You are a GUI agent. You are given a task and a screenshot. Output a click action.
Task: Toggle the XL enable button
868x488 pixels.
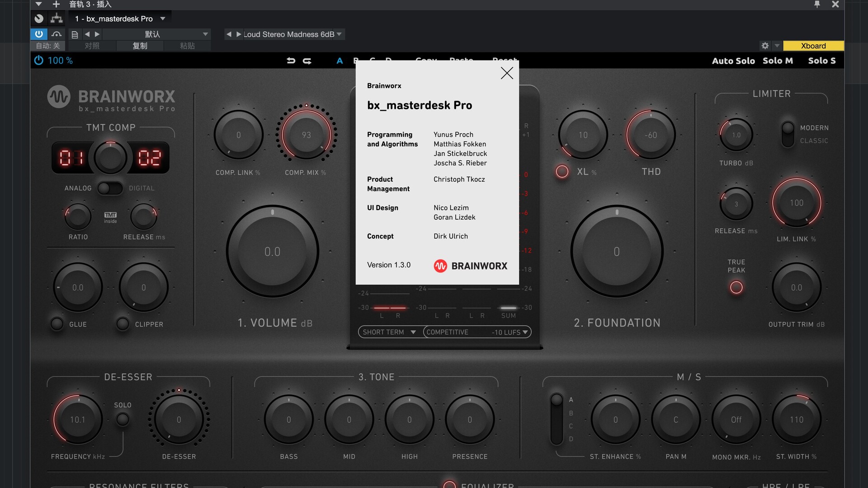[562, 172]
